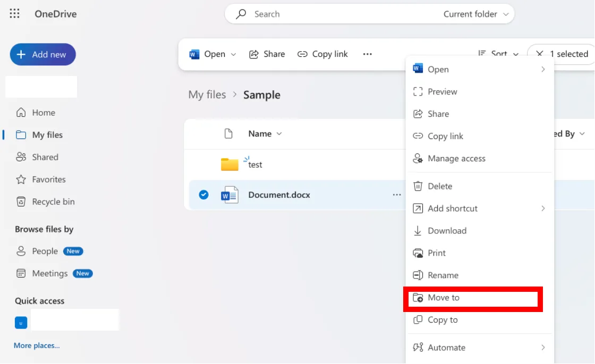Screen dimensions: 595x364
Task: Uncheck the Document.docx selection circle
Action: (203, 195)
